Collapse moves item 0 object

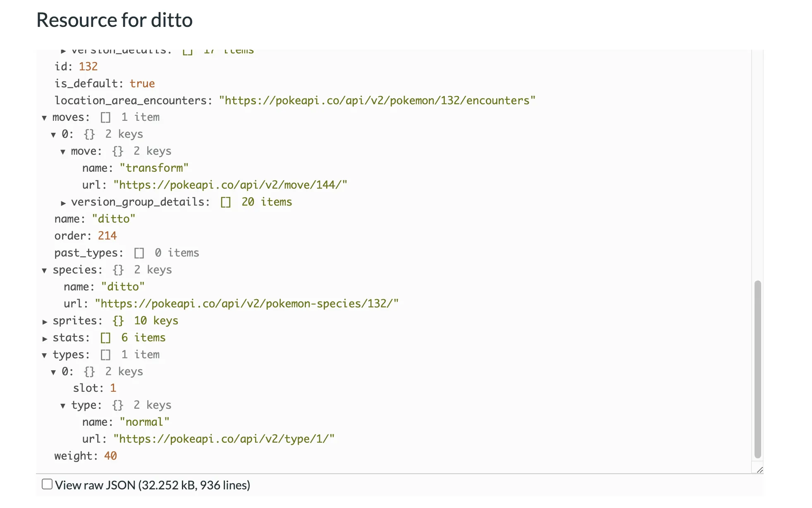[53, 135]
